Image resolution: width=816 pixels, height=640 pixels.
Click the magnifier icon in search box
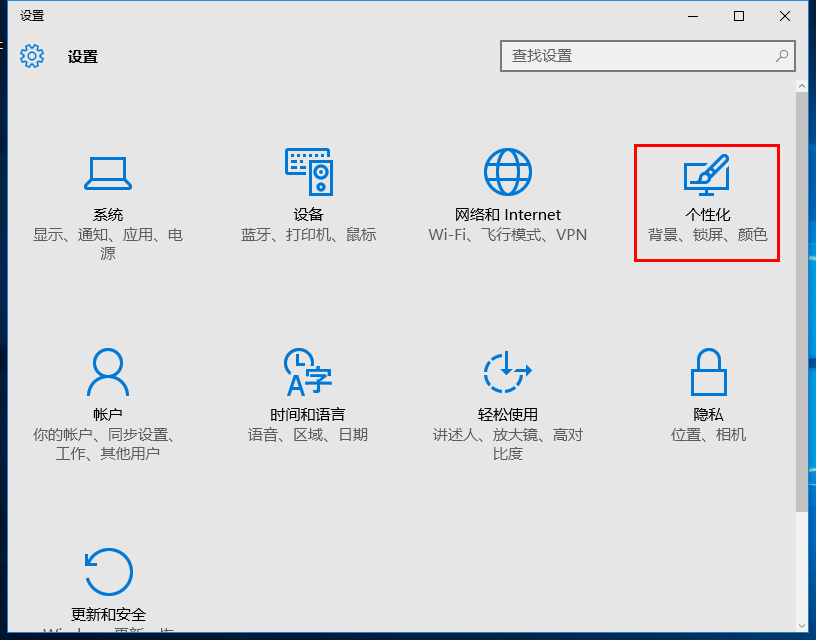[783, 56]
